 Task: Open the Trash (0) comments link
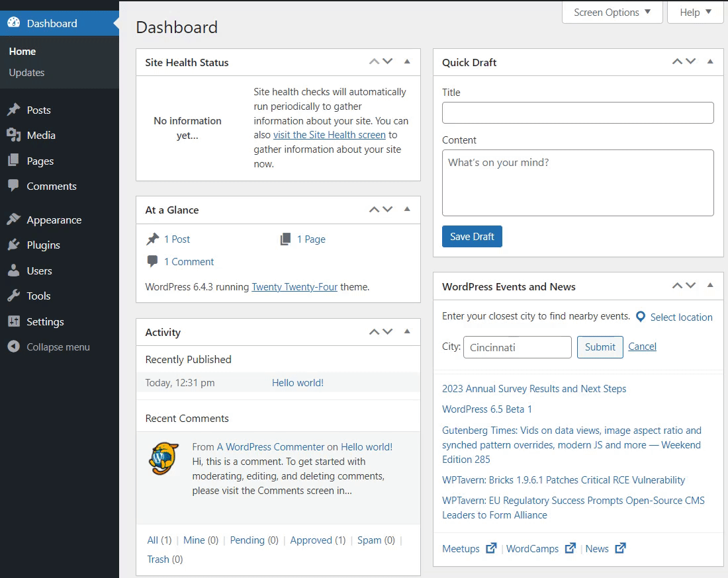pos(165,559)
